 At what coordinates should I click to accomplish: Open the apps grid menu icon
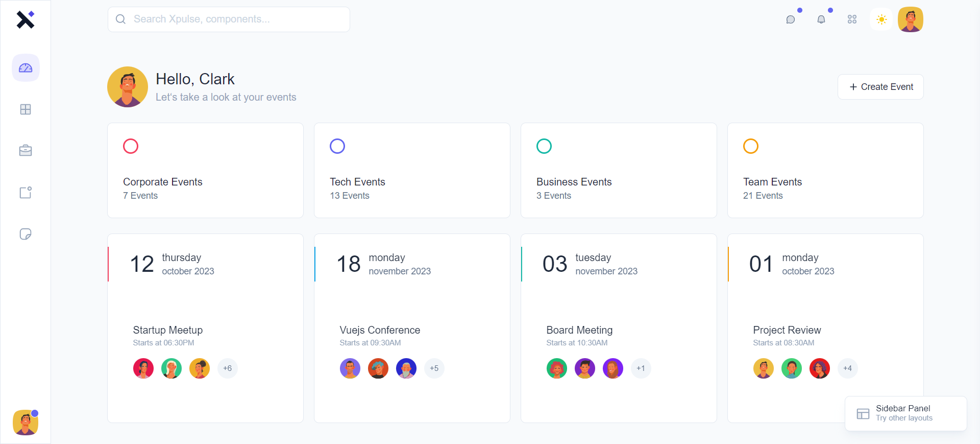click(x=852, y=19)
